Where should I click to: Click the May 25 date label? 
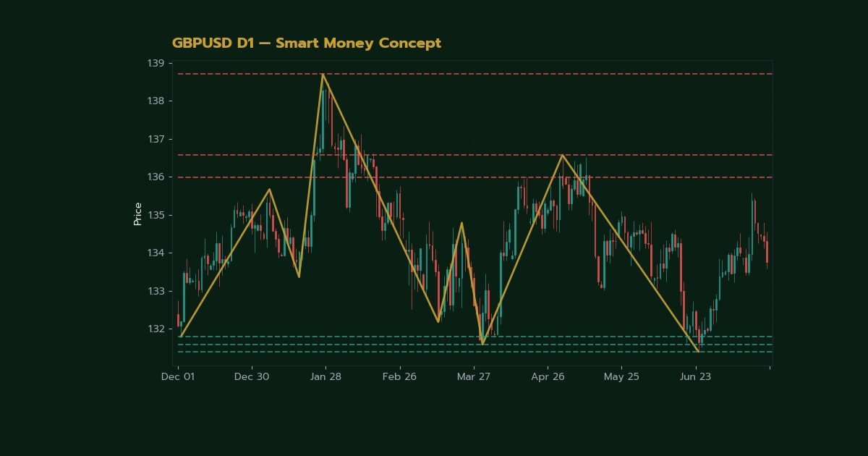[x=622, y=377]
